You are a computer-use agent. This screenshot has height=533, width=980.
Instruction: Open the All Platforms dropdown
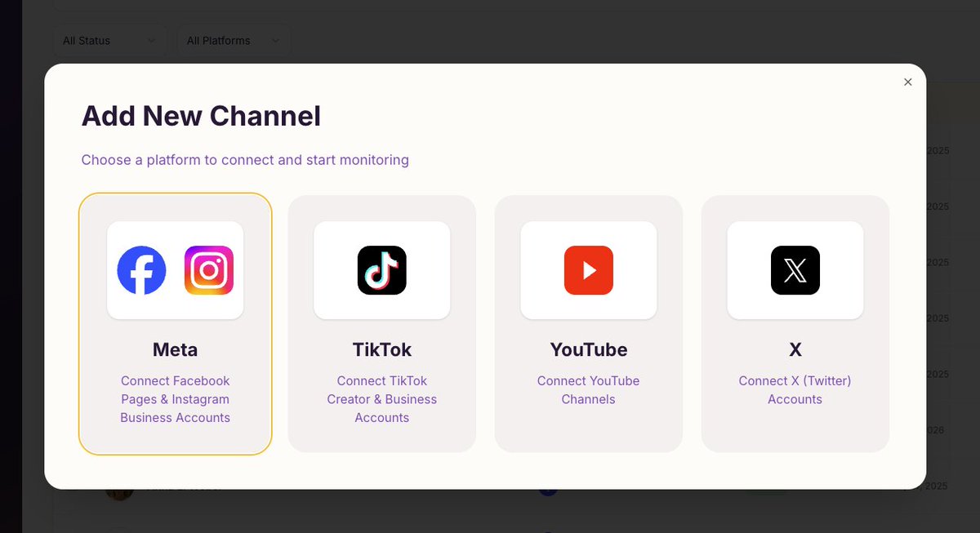click(x=233, y=41)
